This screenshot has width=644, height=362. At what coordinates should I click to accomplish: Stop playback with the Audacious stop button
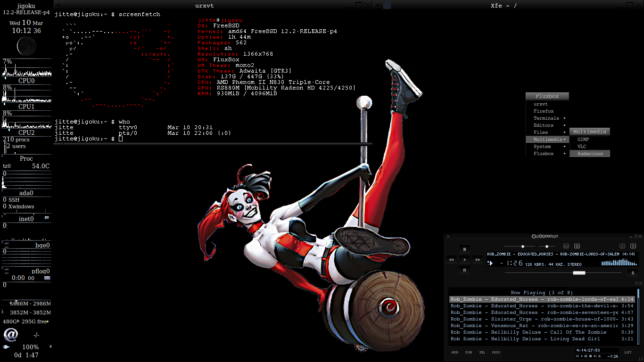464,249
